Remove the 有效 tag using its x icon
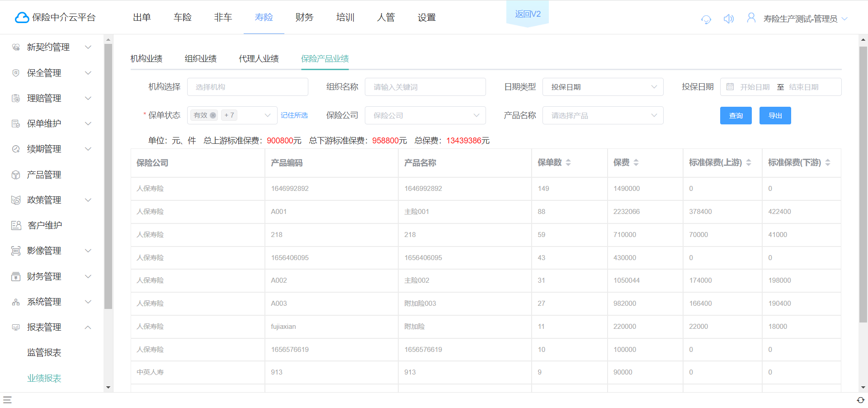This screenshot has width=868, height=408. 213,115
